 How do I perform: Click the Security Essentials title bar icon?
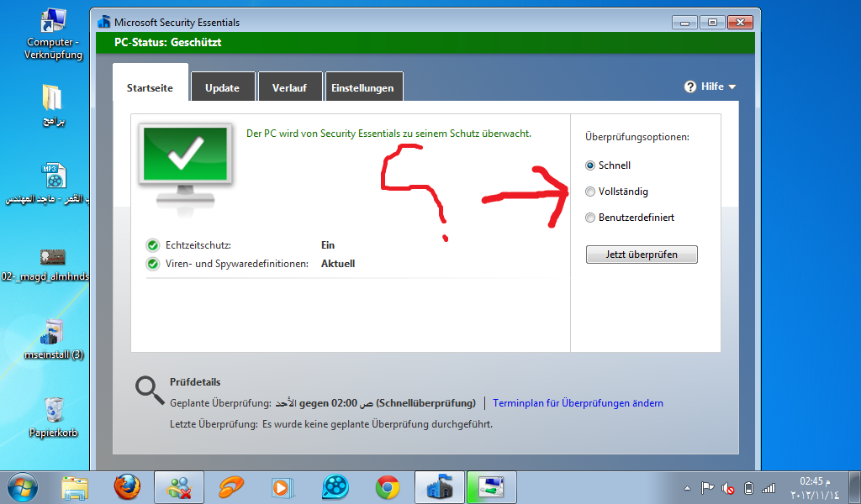point(103,22)
